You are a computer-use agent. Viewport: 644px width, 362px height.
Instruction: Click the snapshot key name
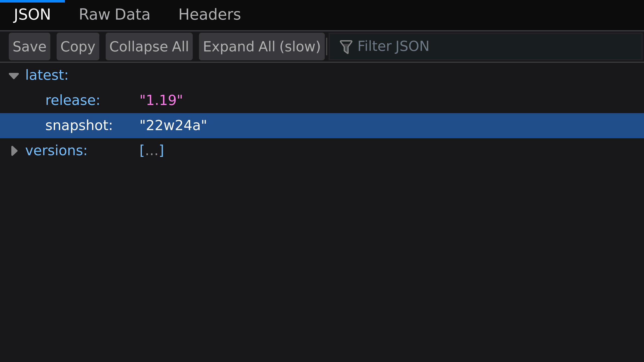tap(79, 125)
